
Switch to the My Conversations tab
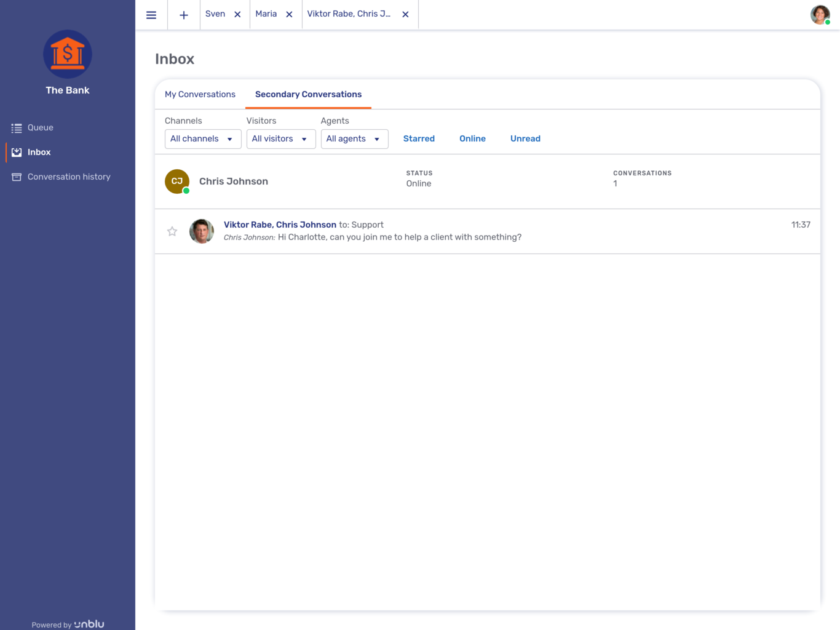click(x=200, y=94)
